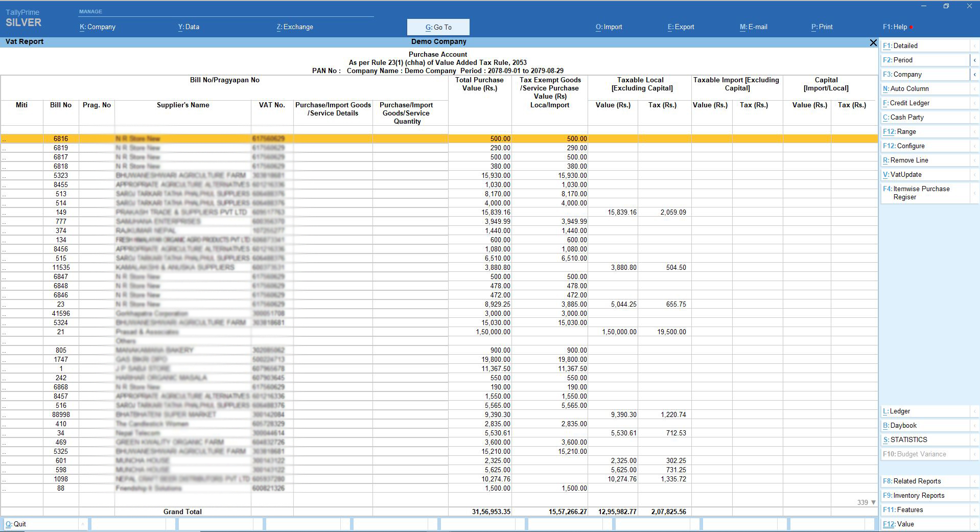Click the Miti column header
Viewport: 980px width, 532px height.
21,105
